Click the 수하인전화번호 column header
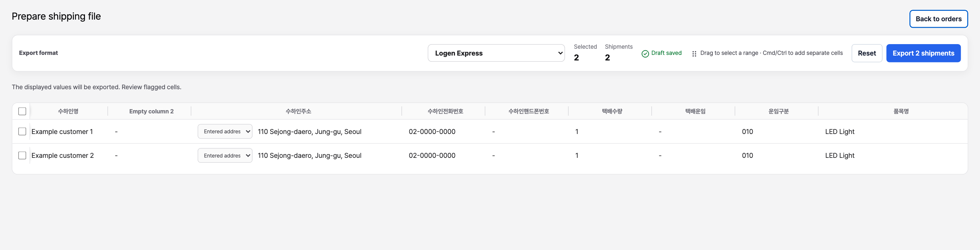Viewport: 980px width, 250px height. (x=445, y=111)
